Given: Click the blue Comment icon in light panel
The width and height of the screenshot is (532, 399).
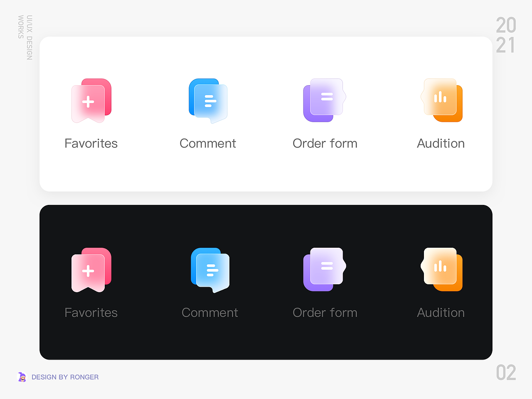Looking at the screenshot, I should [x=208, y=101].
